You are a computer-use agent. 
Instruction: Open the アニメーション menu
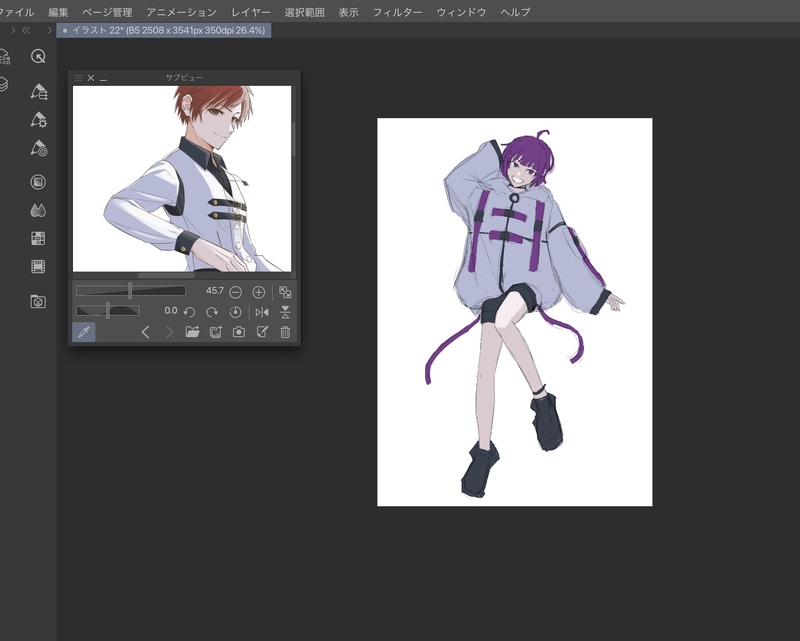coord(181,12)
